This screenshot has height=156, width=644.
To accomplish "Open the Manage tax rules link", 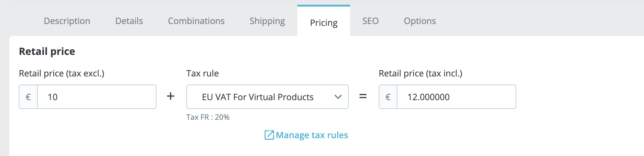I will [x=312, y=135].
